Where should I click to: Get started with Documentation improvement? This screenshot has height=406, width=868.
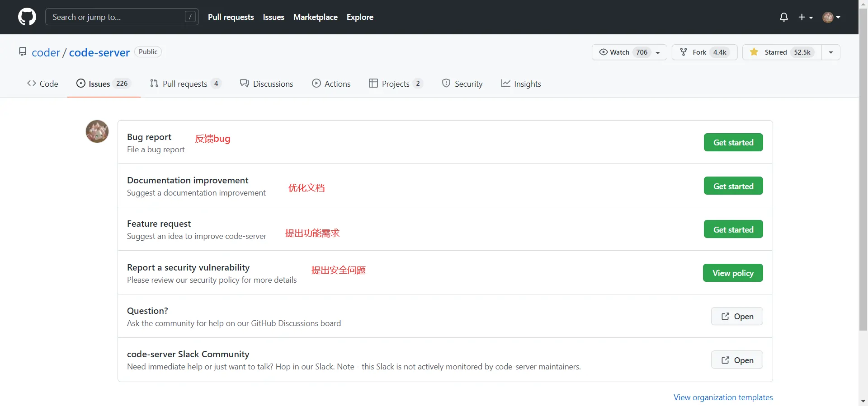pyautogui.click(x=733, y=186)
